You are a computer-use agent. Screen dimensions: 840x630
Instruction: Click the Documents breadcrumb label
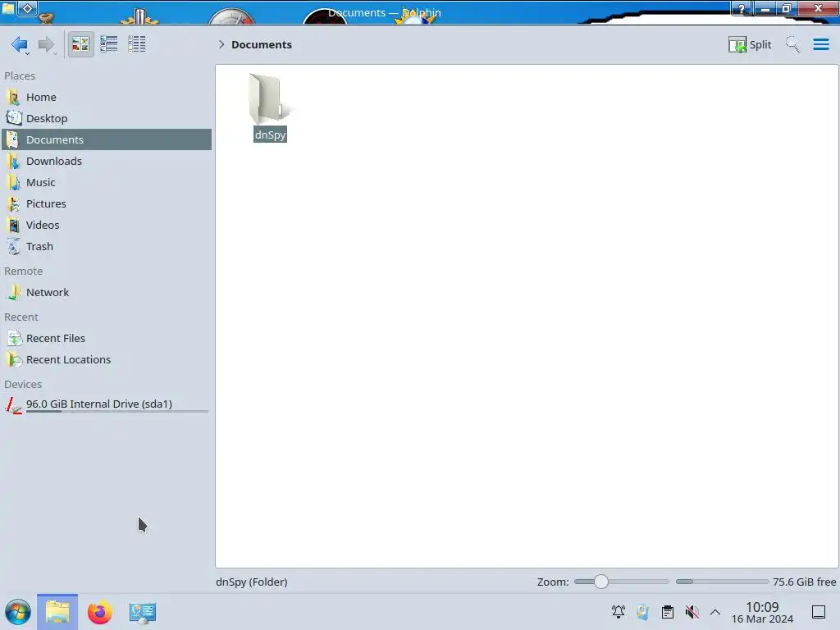tap(262, 44)
